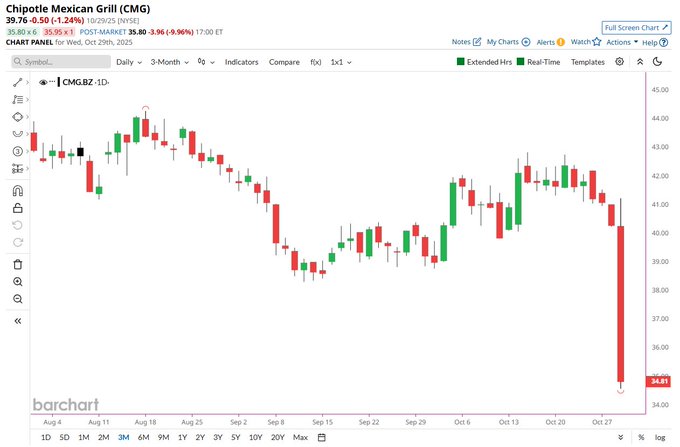Redo the last chart action
Image resolution: width=680 pixels, height=447 pixels.
pyautogui.click(x=17, y=242)
